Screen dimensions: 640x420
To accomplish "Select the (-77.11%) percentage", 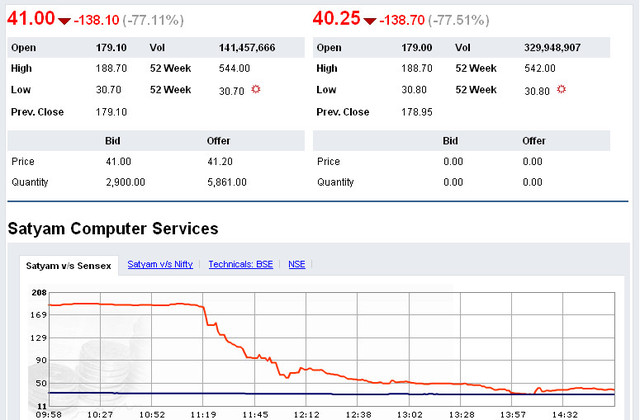I will pos(153,20).
